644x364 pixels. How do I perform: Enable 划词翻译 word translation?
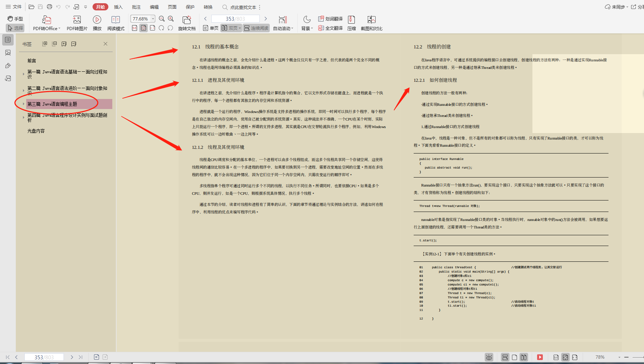pyautogui.click(x=330, y=19)
